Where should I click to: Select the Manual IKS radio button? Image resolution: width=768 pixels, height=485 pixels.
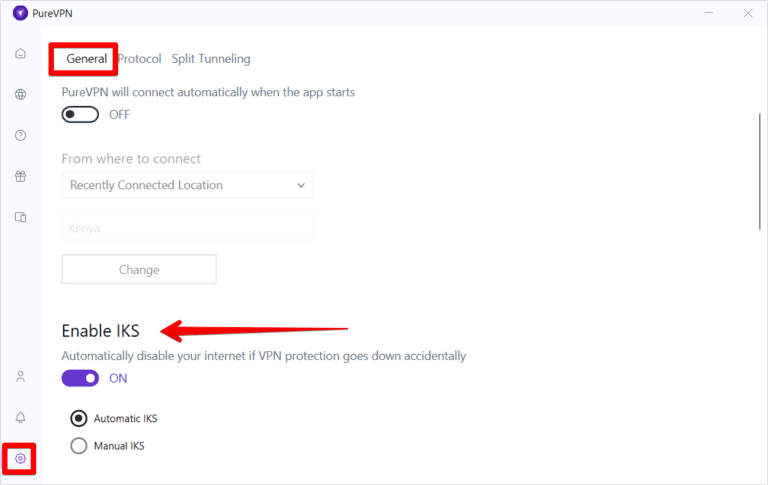(79, 446)
